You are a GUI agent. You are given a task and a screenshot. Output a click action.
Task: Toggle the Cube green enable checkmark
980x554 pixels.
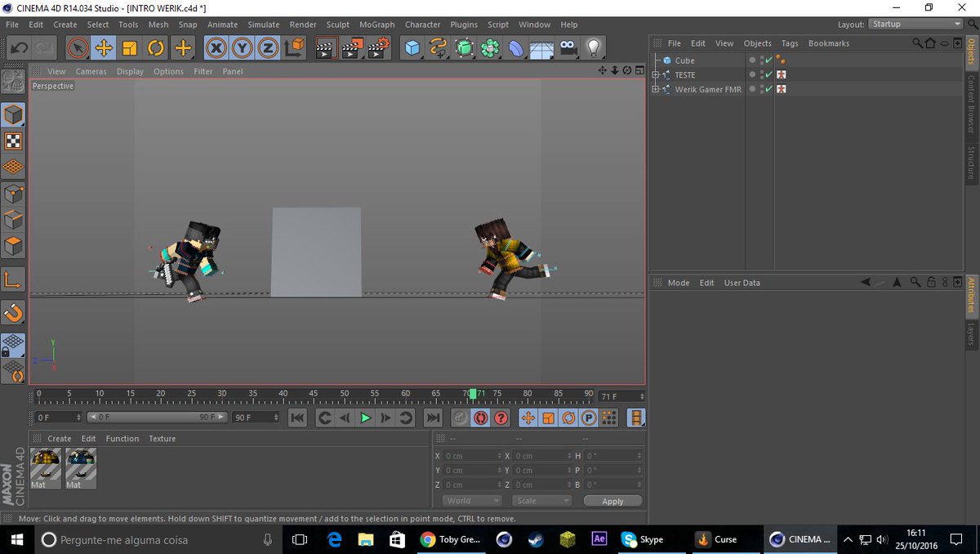tap(768, 60)
